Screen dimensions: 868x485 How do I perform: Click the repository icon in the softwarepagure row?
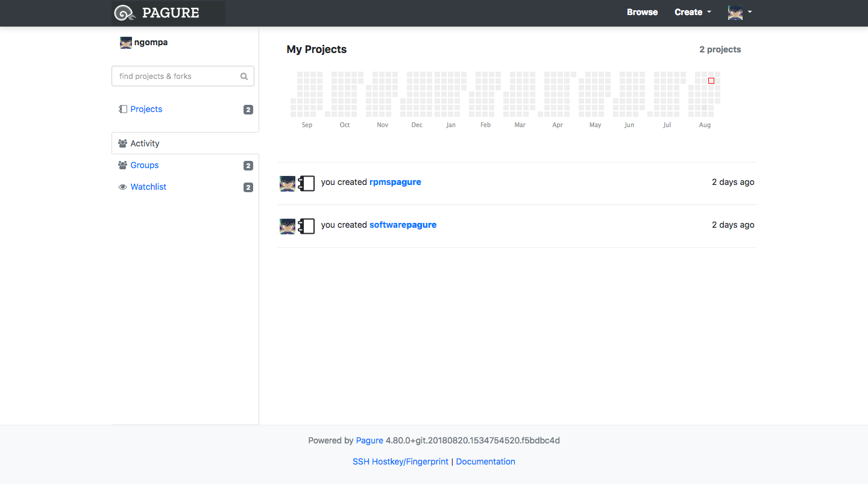coord(306,226)
